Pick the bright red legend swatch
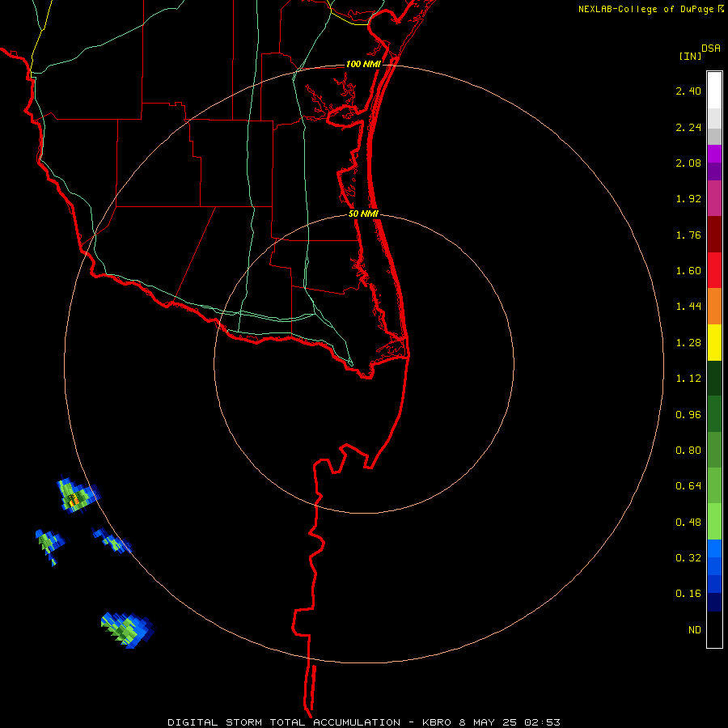Image resolution: width=728 pixels, height=728 pixels. (714, 270)
